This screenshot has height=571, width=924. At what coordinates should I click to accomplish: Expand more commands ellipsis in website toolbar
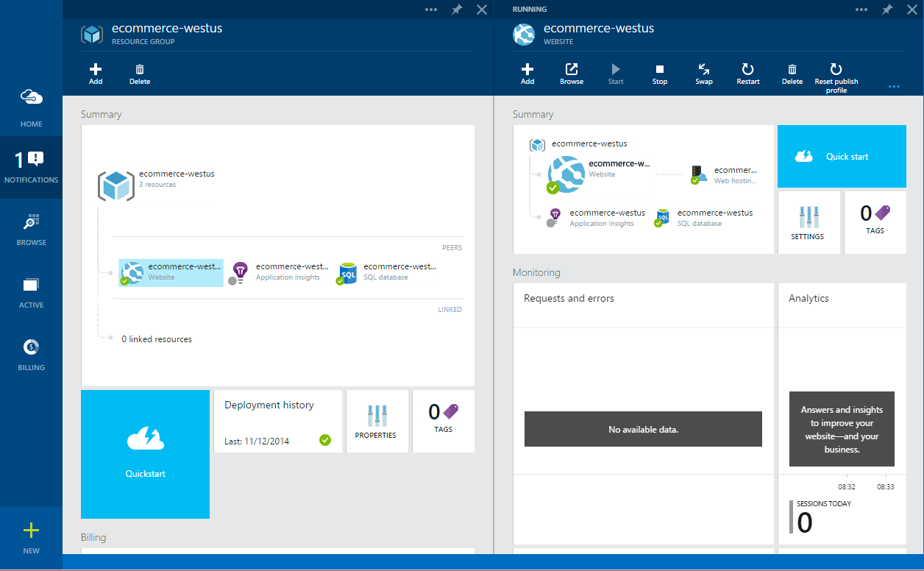point(894,87)
